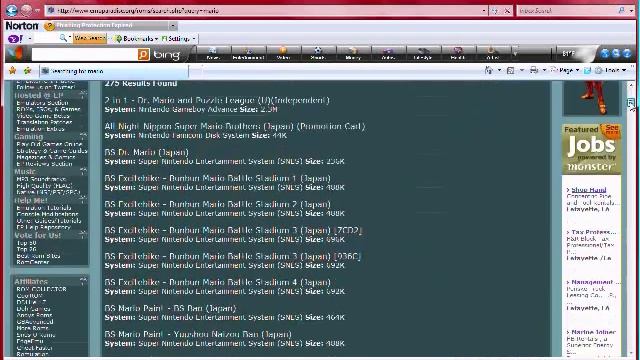Viewport: 640px width, 360px height.
Task: Click the Favorites star icon
Action: pos(12,71)
